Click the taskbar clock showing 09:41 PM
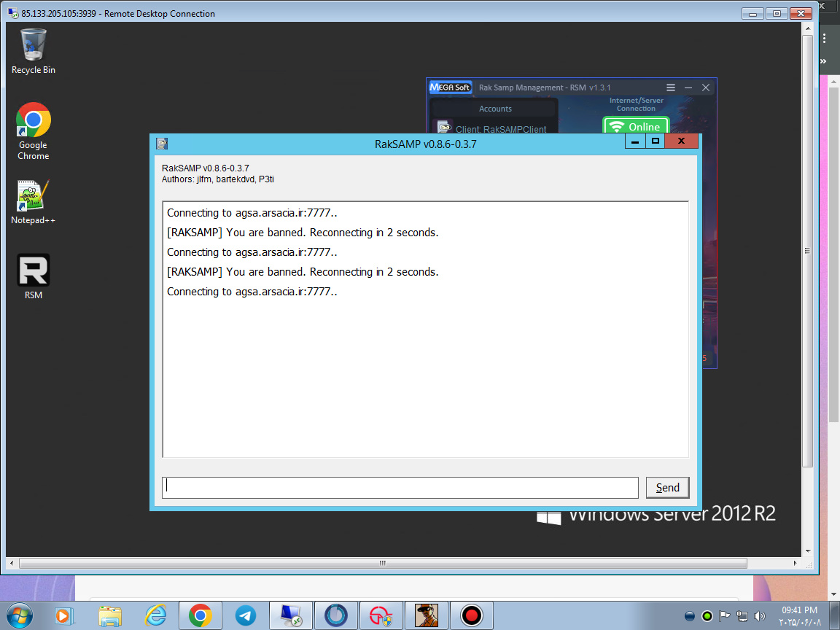The image size is (840, 630). point(799,616)
